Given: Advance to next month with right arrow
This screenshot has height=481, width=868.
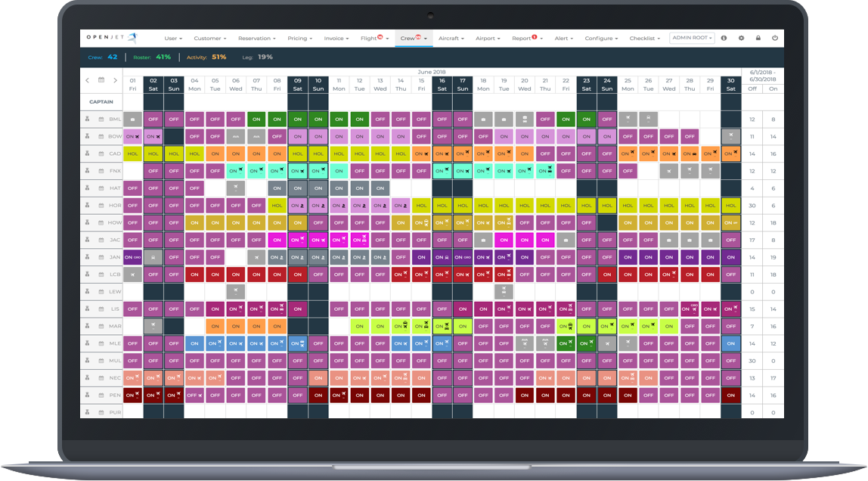Looking at the screenshot, I should pyautogui.click(x=115, y=80).
